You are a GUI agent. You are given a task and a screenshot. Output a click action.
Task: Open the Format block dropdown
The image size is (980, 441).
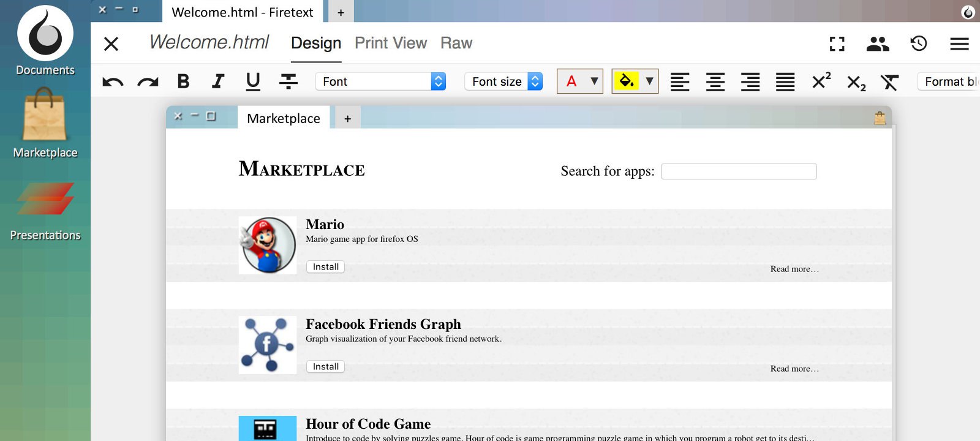(949, 81)
